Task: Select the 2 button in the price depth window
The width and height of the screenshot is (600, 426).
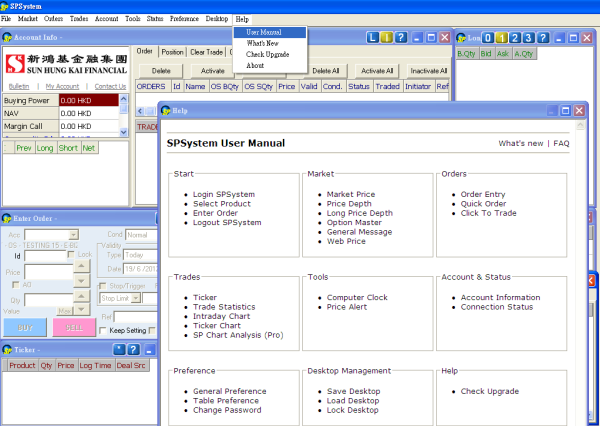Action: (x=515, y=38)
